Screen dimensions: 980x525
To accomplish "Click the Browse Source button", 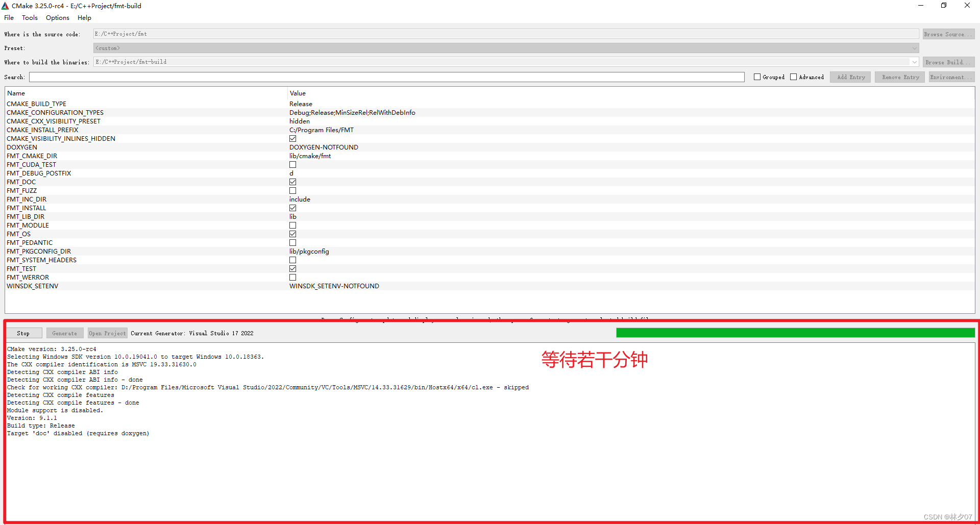I will click(x=948, y=34).
